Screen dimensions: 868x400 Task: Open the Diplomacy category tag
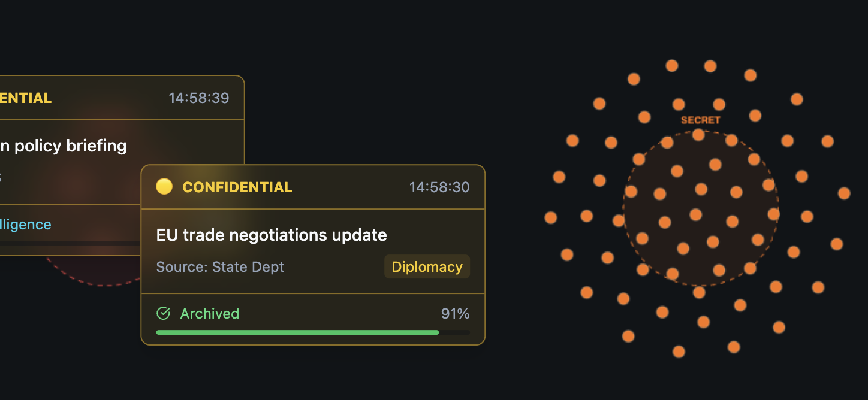427,267
